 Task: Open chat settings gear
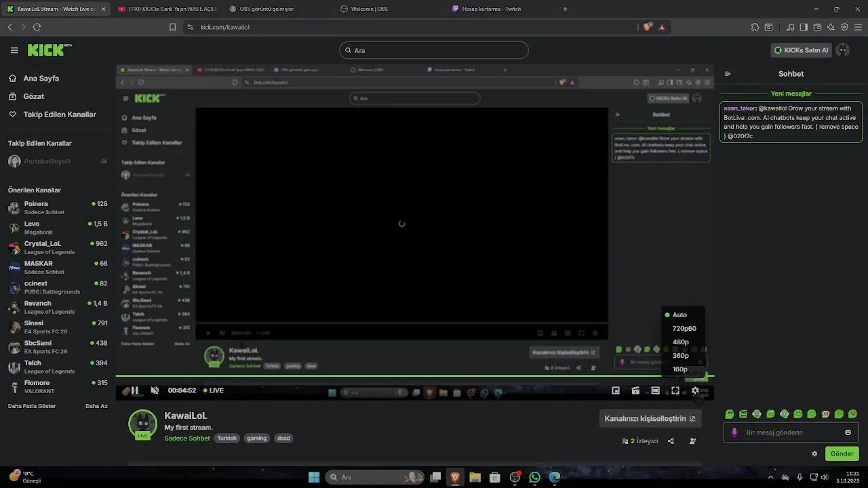coord(814,453)
